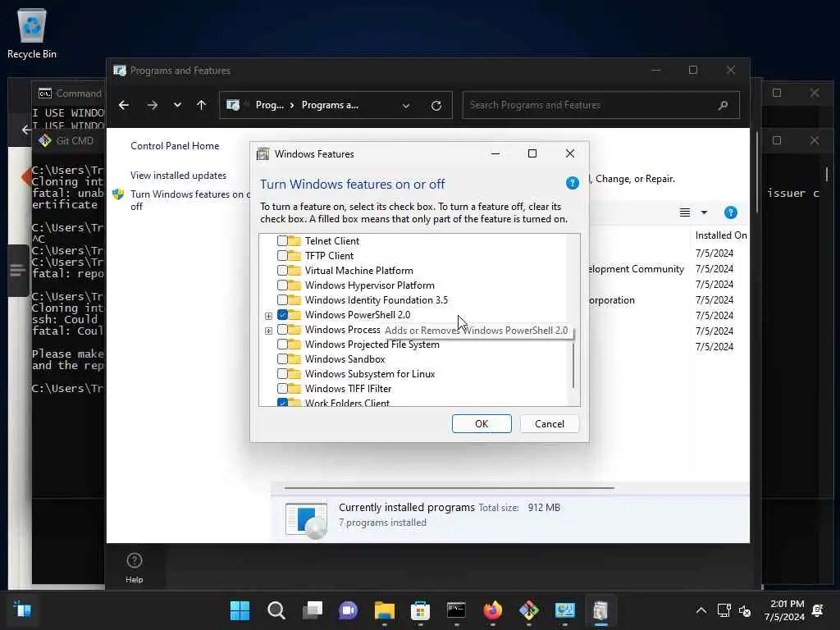840x630 pixels.
Task: Enable Windows Hypervisor Platform checkbox
Action: (282, 285)
